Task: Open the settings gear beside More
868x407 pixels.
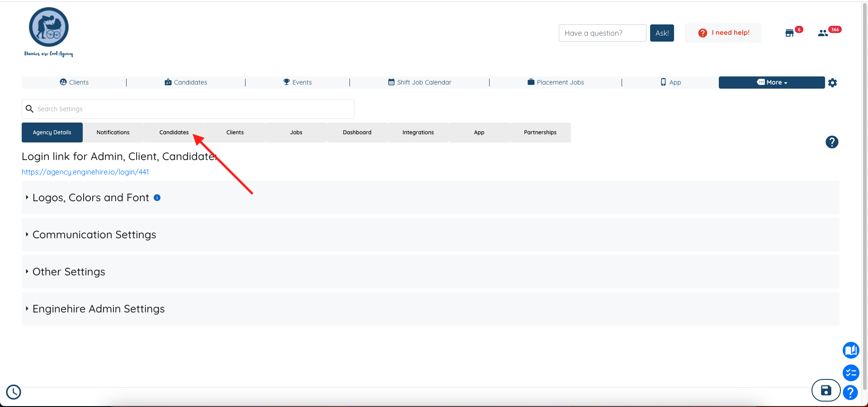Action: (833, 83)
